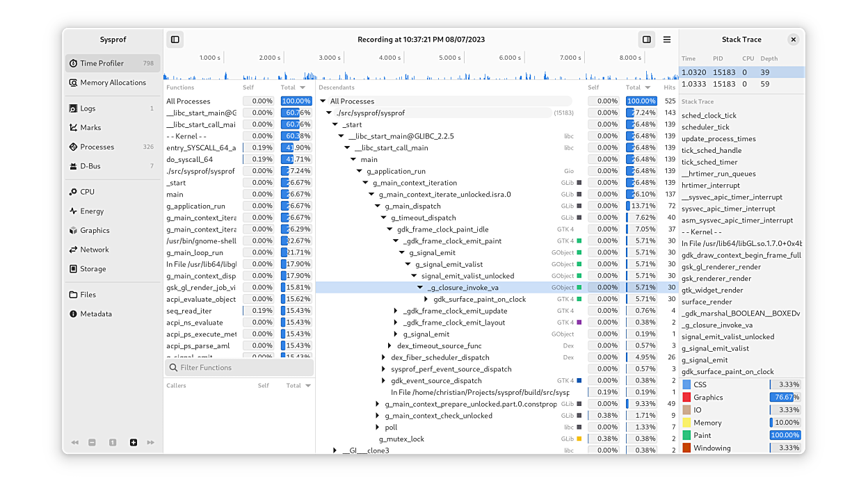The width and height of the screenshot is (868, 488).
Task: Select the Graphics sidebar item
Action: [95, 230]
